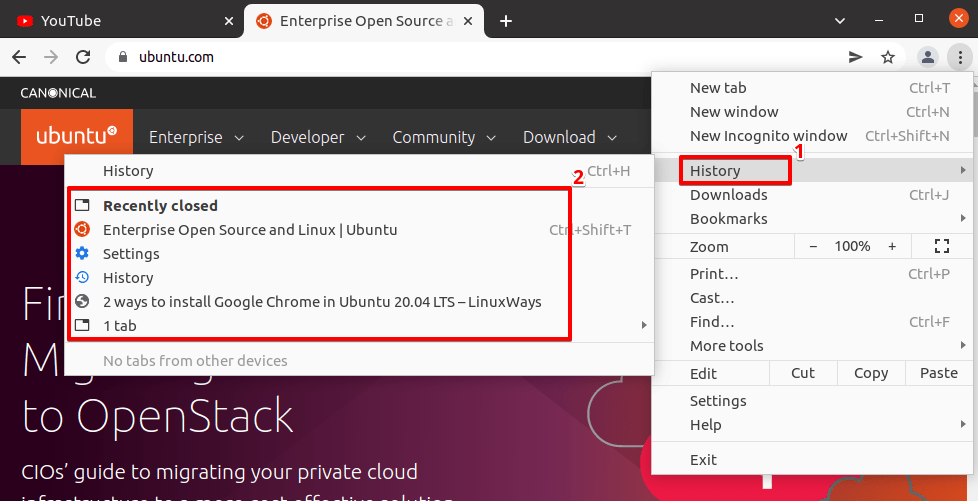
Task: Expand More tools submenu
Action: 812,345
